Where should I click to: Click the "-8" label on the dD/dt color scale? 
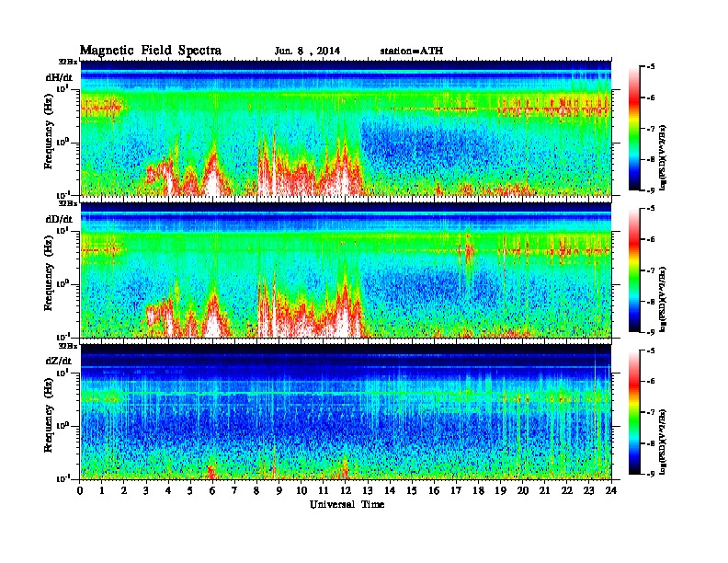651,301
